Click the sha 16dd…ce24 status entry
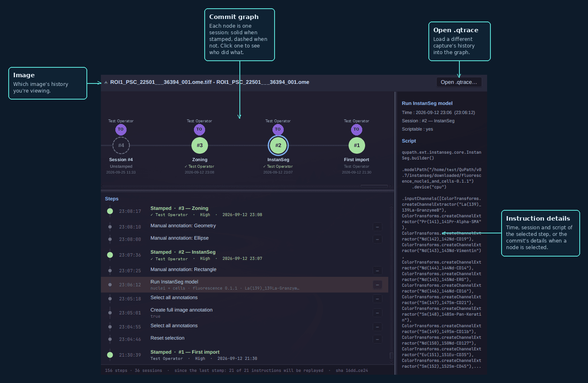The image size is (588, 383). [352, 371]
